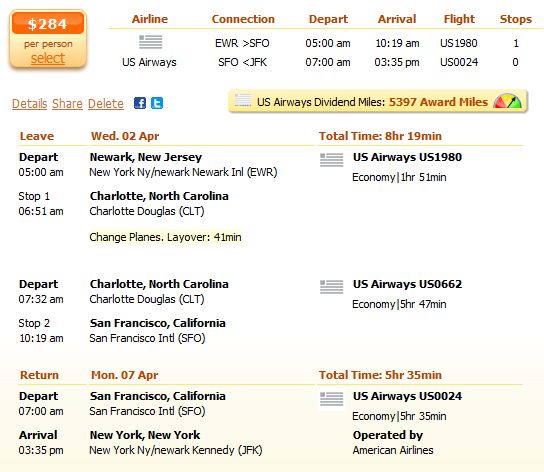Remove this itinerary via Delete link
The image size is (544, 472).
tap(106, 103)
